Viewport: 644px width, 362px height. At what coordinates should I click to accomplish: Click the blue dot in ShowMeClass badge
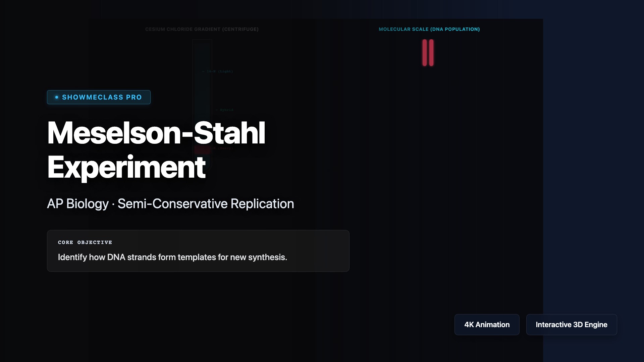coord(57,97)
